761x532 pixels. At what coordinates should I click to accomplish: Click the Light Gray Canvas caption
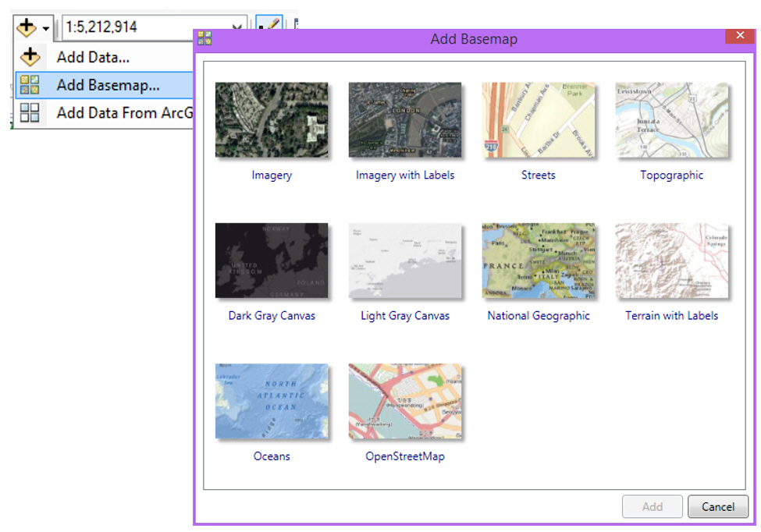point(405,316)
